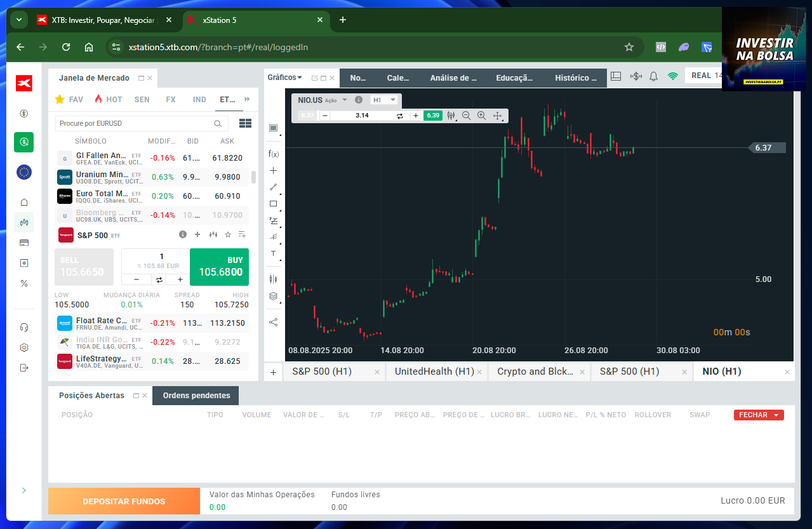Select the FX market category tab
The height and width of the screenshot is (529, 812).
pyautogui.click(x=171, y=100)
